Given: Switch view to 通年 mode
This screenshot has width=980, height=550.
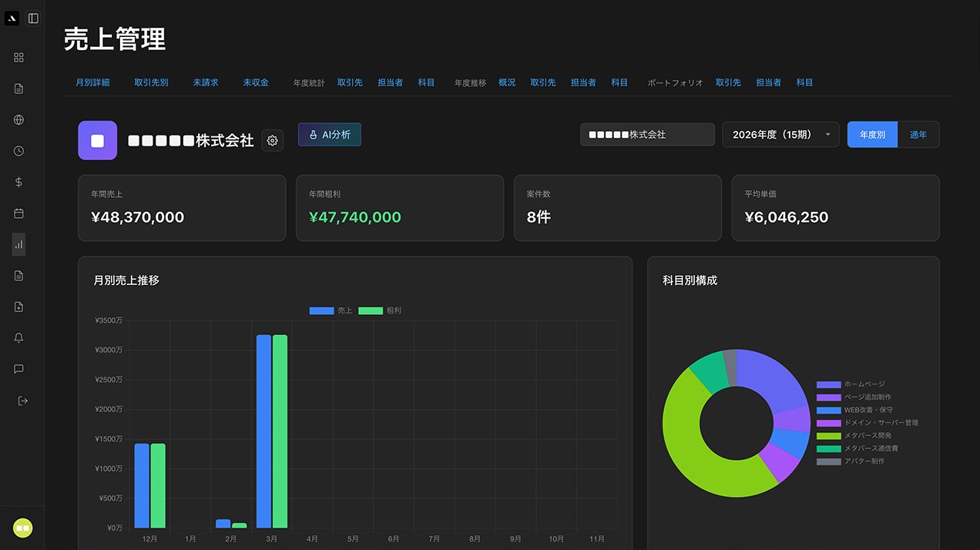Looking at the screenshot, I should coord(918,135).
